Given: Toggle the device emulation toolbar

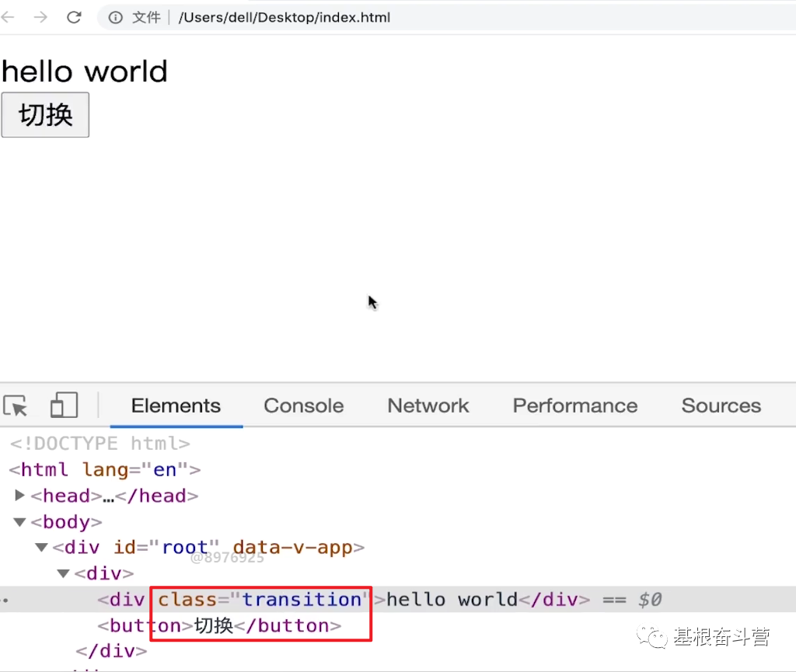Looking at the screenshot, I should [64, 405].
